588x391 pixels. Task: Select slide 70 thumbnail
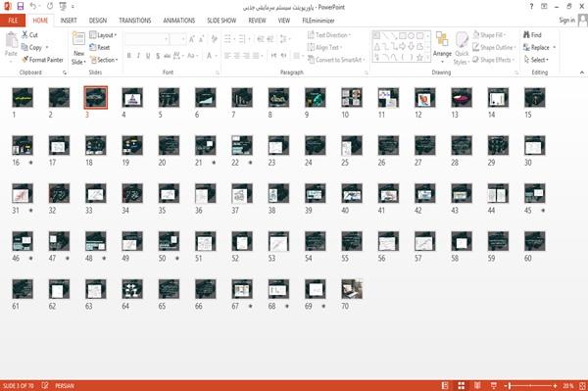click(352, 289)
